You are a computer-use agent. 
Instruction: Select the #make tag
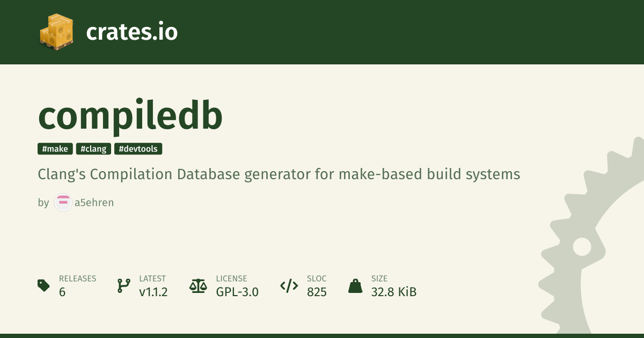(x=55, y=149)
